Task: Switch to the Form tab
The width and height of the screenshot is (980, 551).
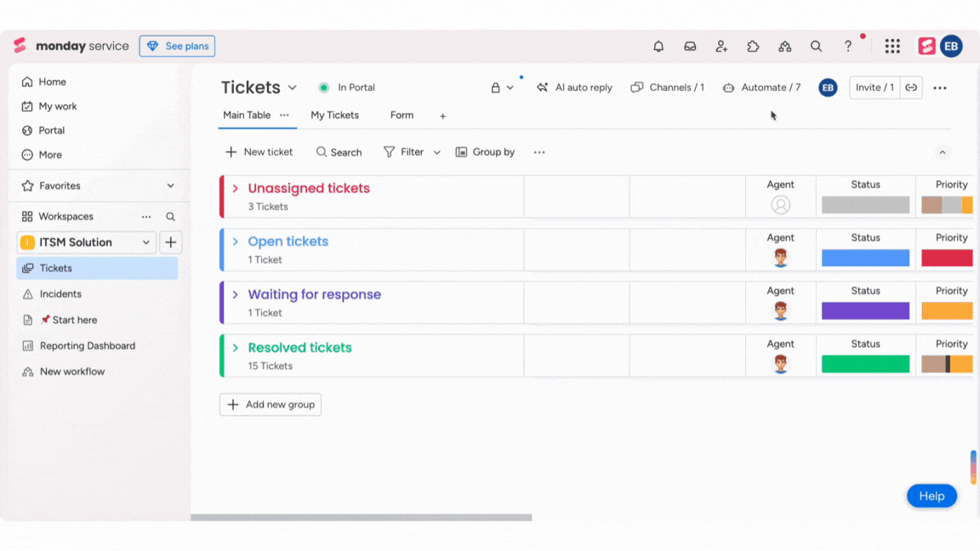Action: pyautogui.click(x=402, y=115)
